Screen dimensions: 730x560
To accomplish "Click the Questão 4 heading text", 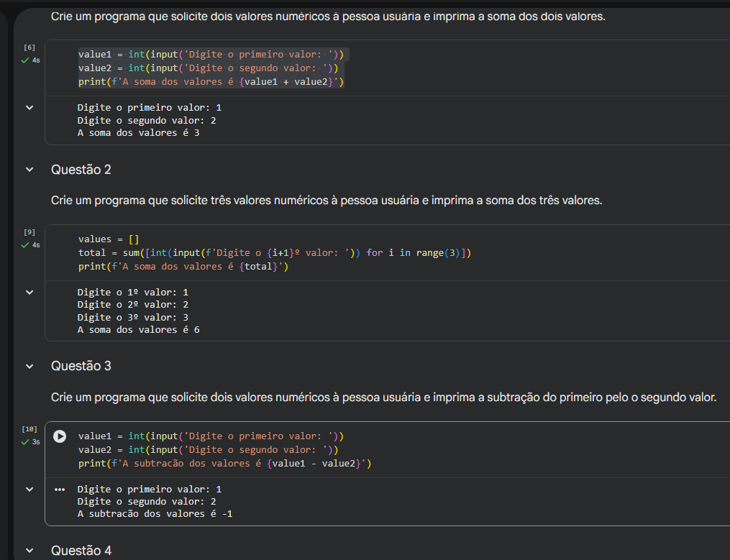I will tap(81, 550).
